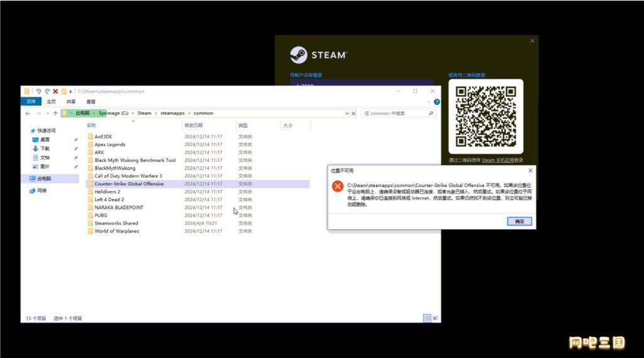Click the search magnifier icon
Screen dimensions: 644x358
pos(431,113)
